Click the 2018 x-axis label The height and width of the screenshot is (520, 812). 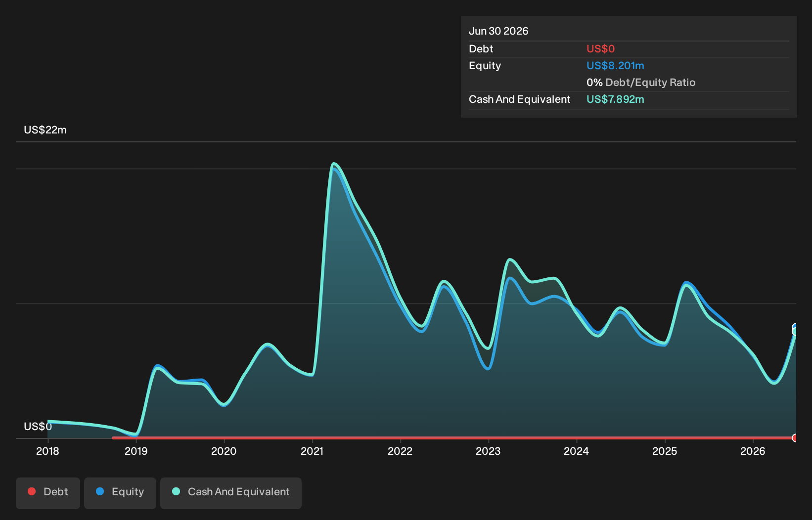(47, 451)
